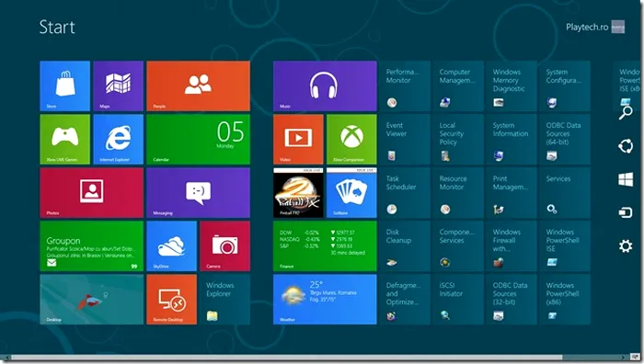Click the Search charm

(626, 112)
